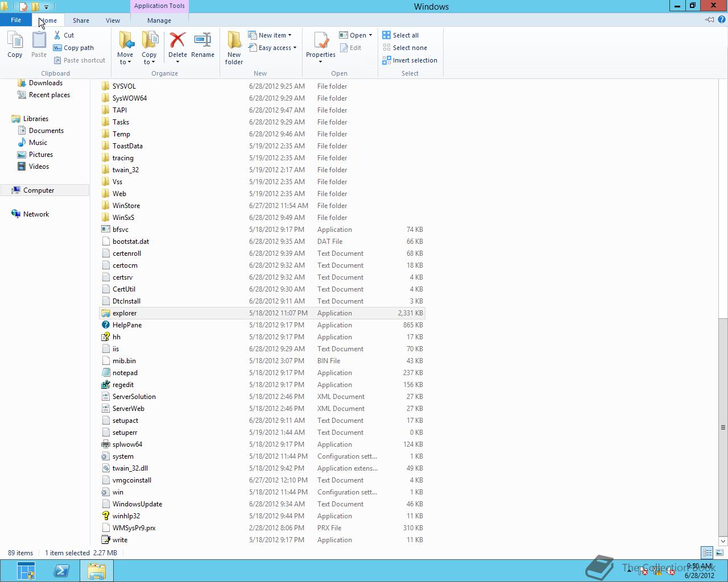
Task: Switch to Details view in status bar
Action: tap(707, 552)
